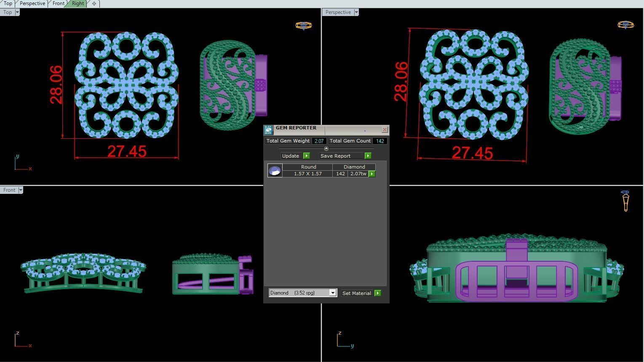Click the Set Material button
644x362 pixels.
pyautogui.click(x=357, y=293)
